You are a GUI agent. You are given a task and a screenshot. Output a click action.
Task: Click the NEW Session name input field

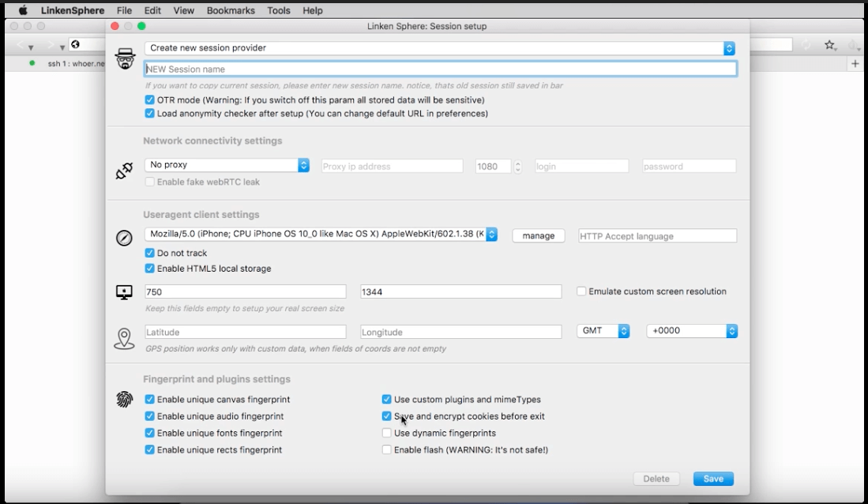(440, 70)
